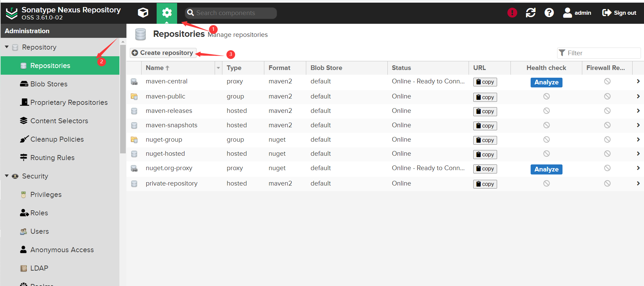
Task: Click the admin user account
Action: point(577,13)
